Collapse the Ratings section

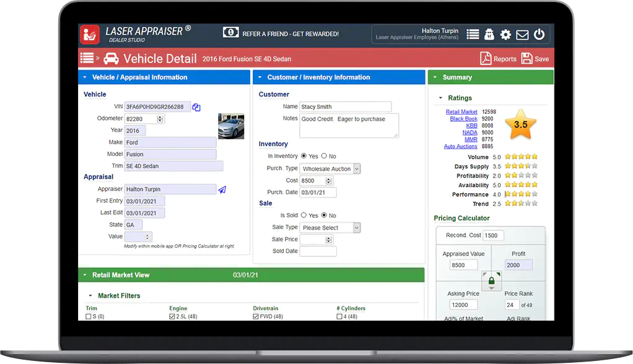click(x=441, y=98)
